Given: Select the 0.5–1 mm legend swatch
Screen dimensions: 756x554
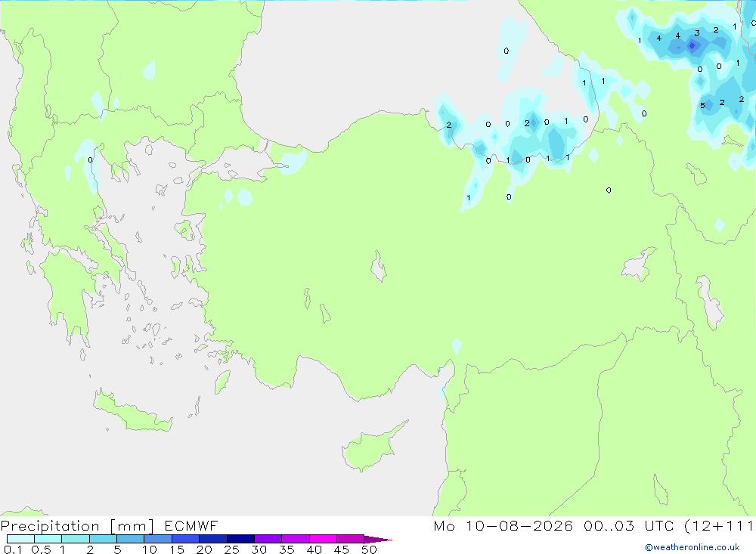Looking at the screenshot, I should pos(48,539).
